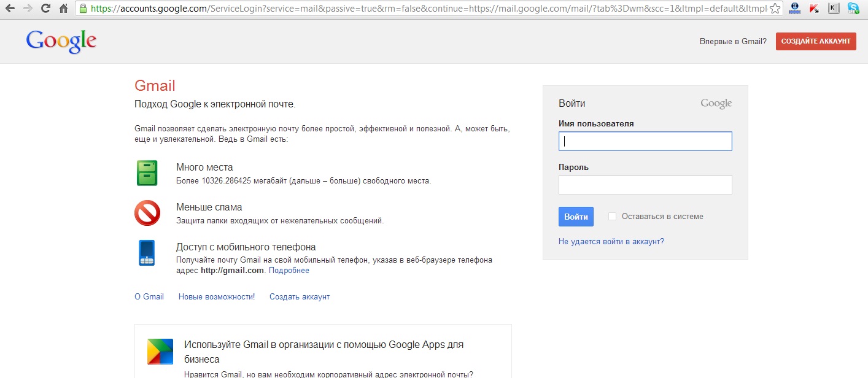This screenshot has height=378, width=868.
Task: Open 'Не удается войти в аккаунт?' link
Action: point(611,242)
